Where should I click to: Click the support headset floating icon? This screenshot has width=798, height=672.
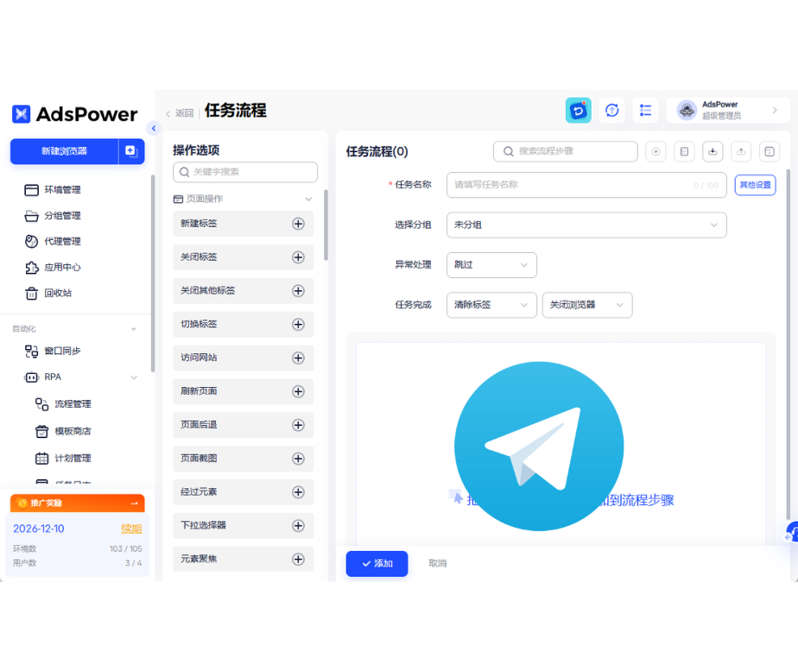(792, 531)
